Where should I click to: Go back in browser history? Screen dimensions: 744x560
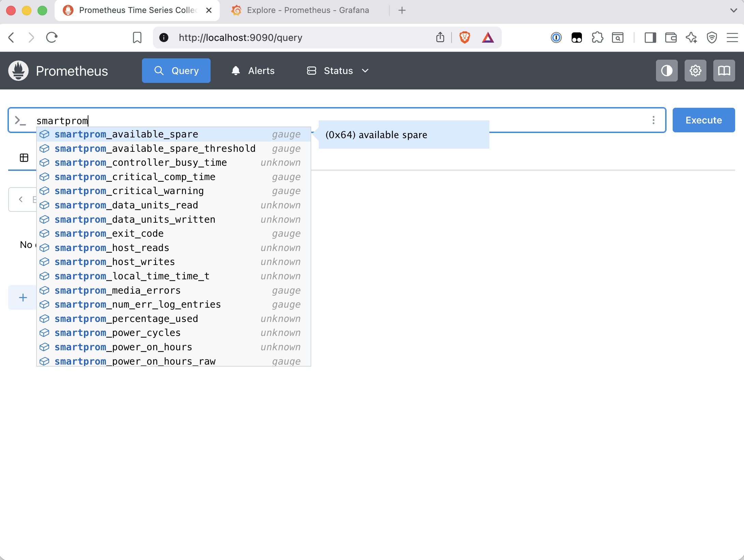point(11,37)
